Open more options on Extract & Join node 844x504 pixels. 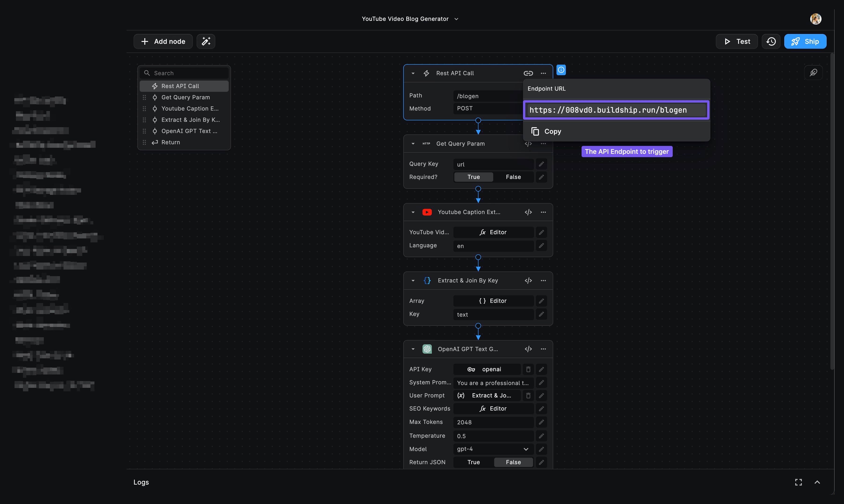point(543,281)
